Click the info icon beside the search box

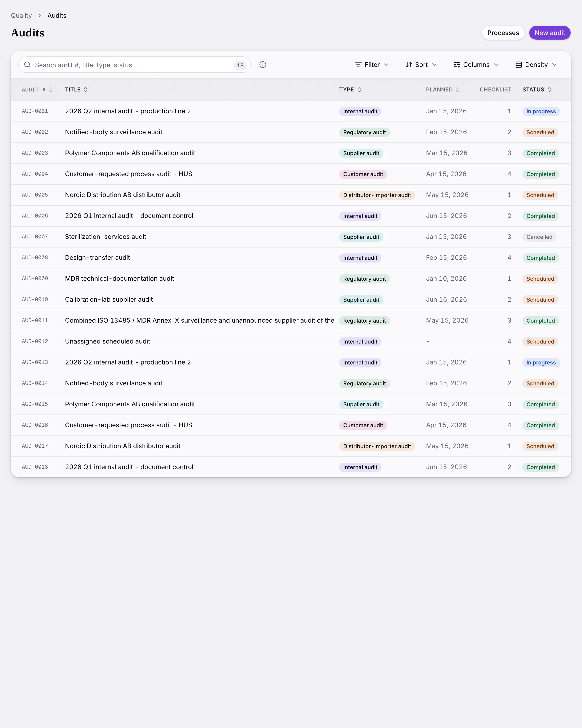click(263, 64)
